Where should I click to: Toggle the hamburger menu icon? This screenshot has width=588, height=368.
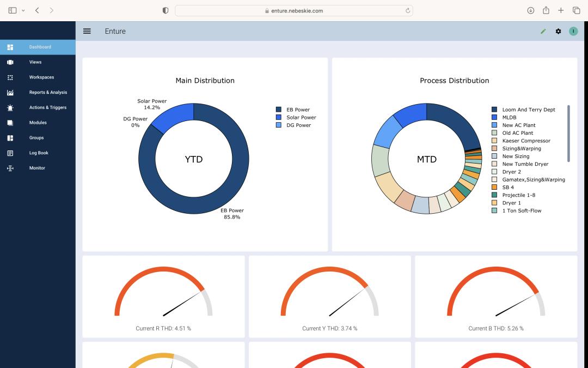(x=87, y=31)
